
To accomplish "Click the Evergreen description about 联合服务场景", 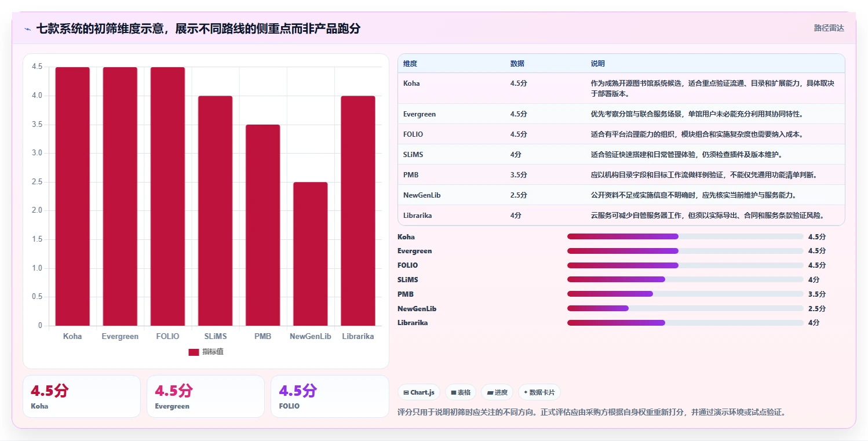I will (x=697, y=114).
